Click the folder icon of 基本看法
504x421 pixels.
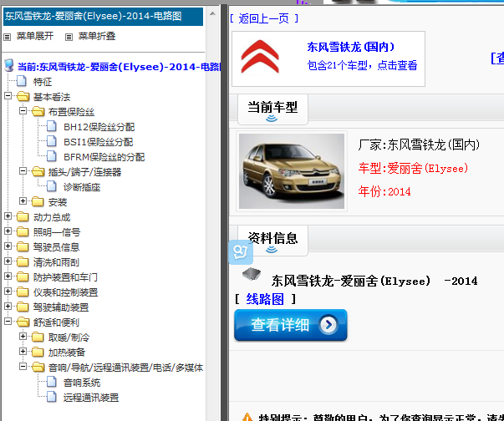[23, 96]
